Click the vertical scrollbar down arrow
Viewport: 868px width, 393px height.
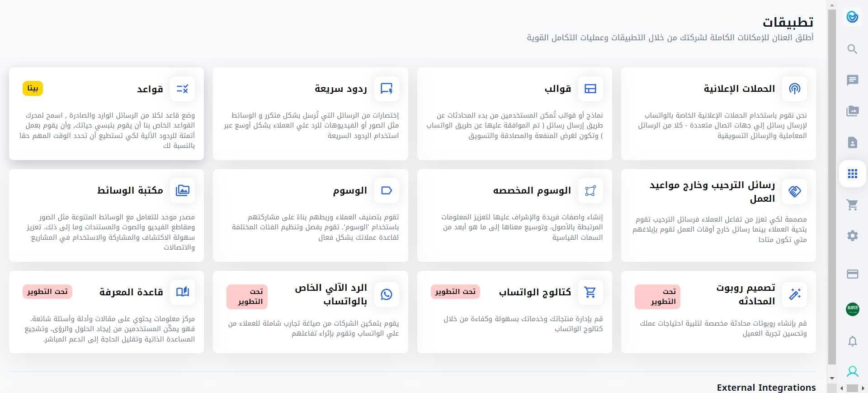pyautogui.click(x=832, y=379)
